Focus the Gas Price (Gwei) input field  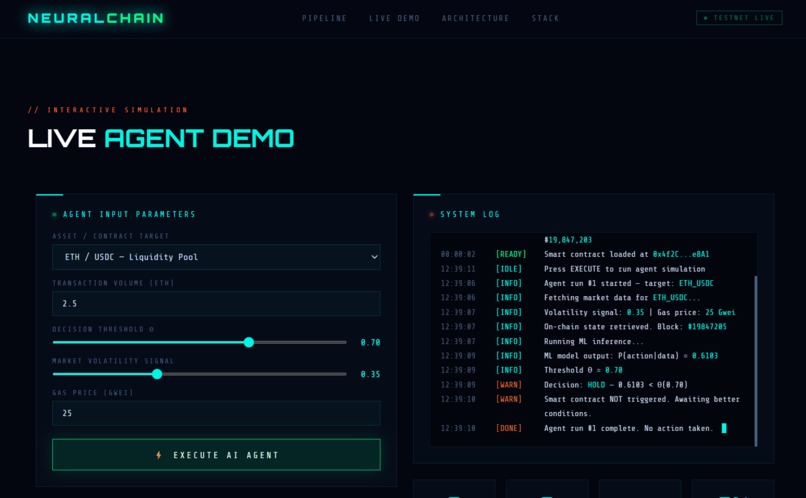[x=216, y=413]
